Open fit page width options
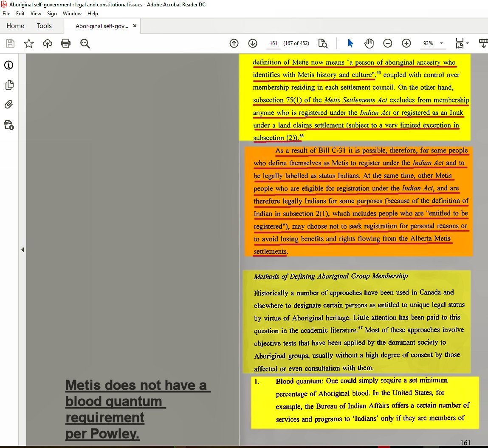488x448 pixels. [x=462, y=43]
